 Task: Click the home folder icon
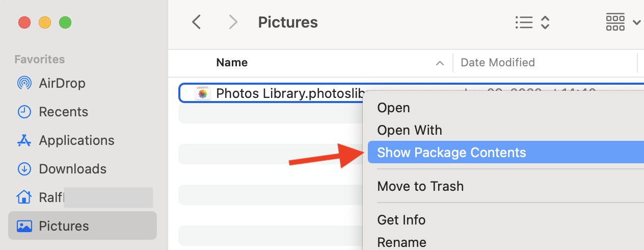click(x=24, y=197)
